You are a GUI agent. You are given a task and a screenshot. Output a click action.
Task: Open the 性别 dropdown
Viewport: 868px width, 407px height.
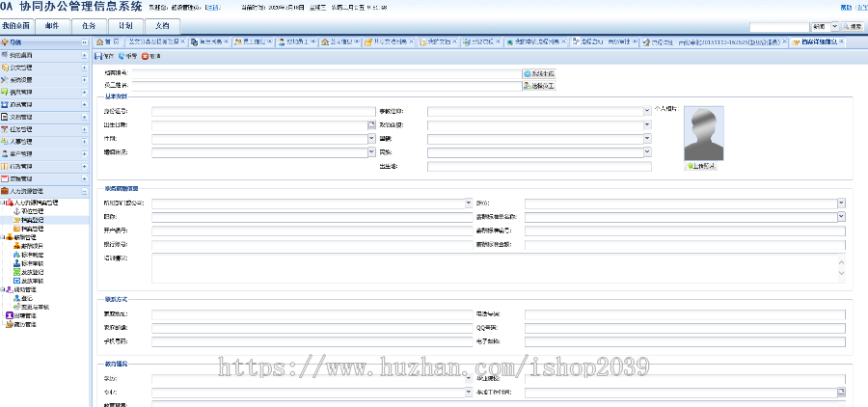point(372,139)
